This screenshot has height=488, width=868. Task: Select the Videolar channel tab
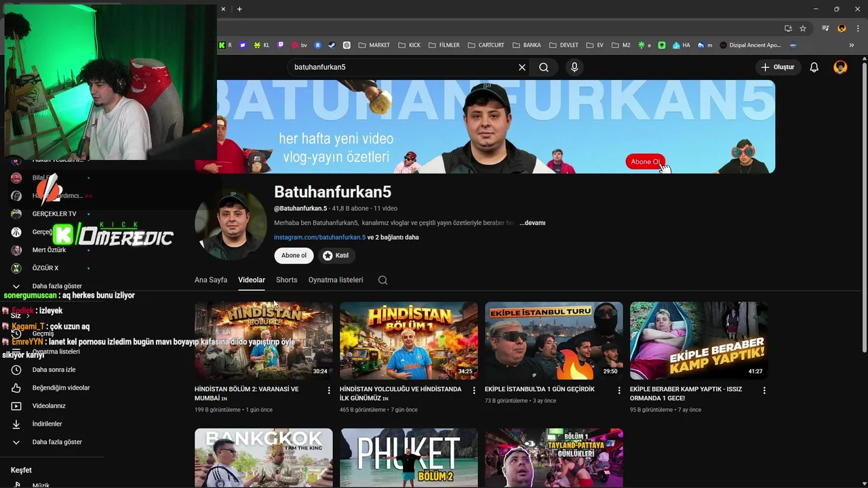(252, 280)
